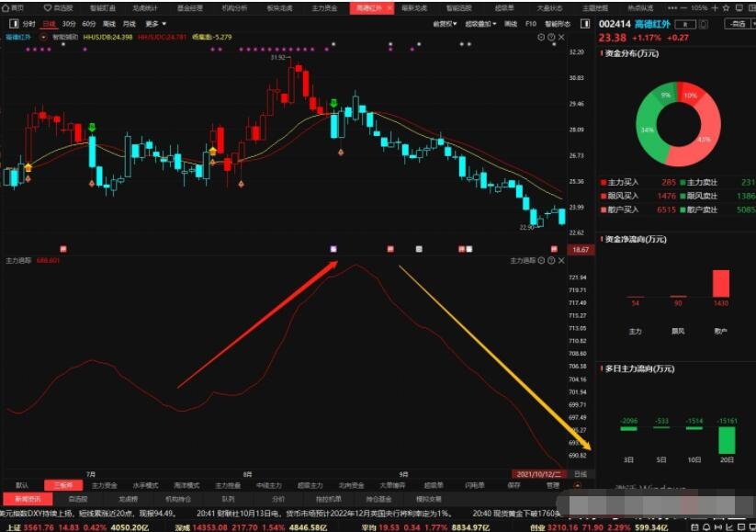The image size is (756, 532).
Task: Click the bell notification icon bottom right
Action: [x=705, y=527]
